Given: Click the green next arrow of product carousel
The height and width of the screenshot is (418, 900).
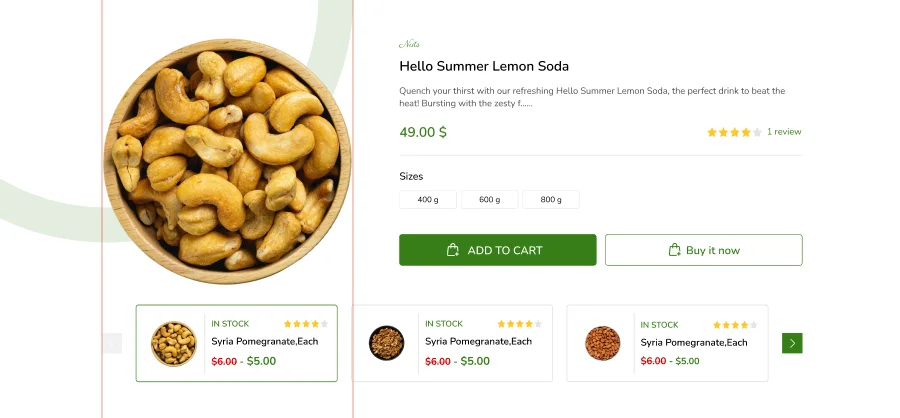Looking at the screenshot, I should pos(792,343).
